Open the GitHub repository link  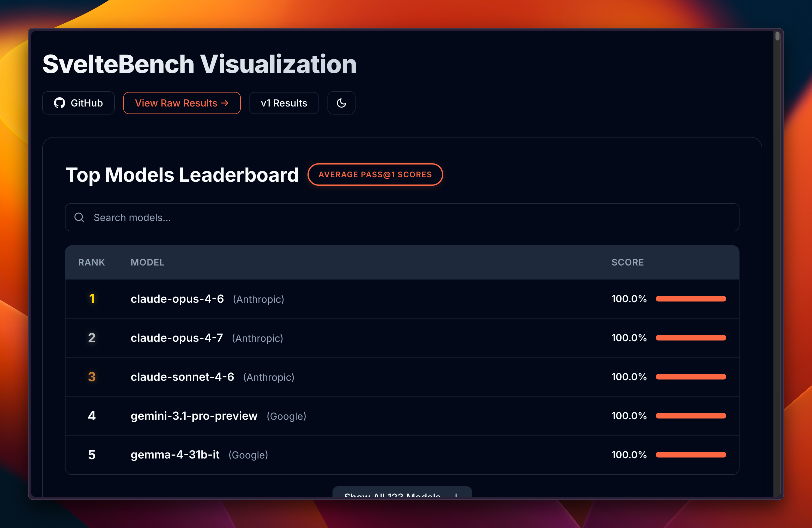78,103
